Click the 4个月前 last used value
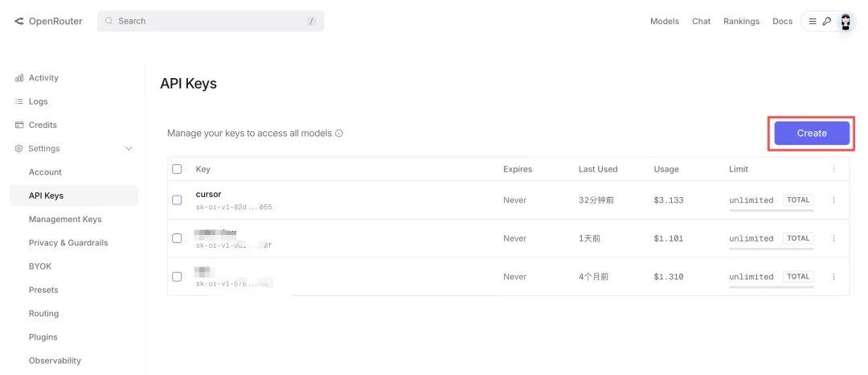 point(593,276)
